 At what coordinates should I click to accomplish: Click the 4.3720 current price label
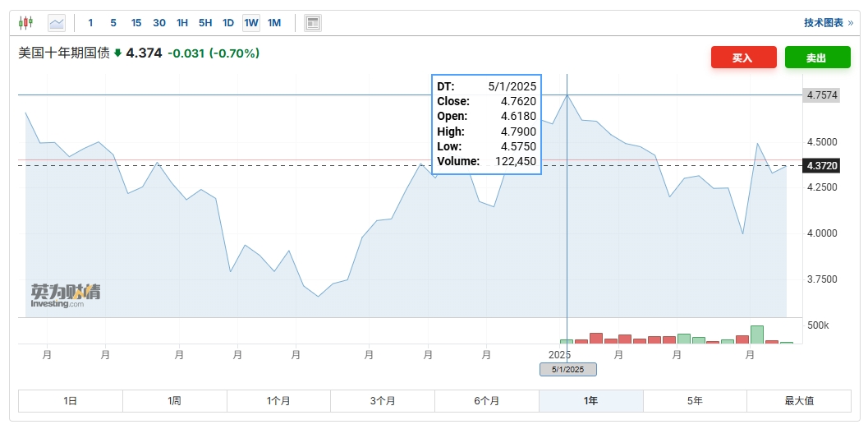pos(821,166)
